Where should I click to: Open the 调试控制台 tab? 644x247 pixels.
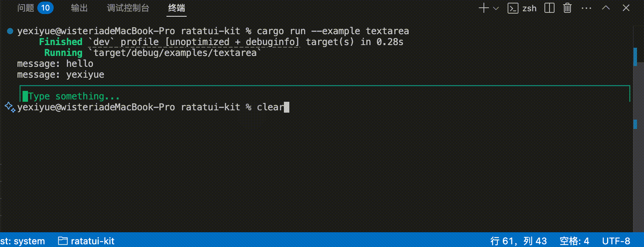click(128, 8)
